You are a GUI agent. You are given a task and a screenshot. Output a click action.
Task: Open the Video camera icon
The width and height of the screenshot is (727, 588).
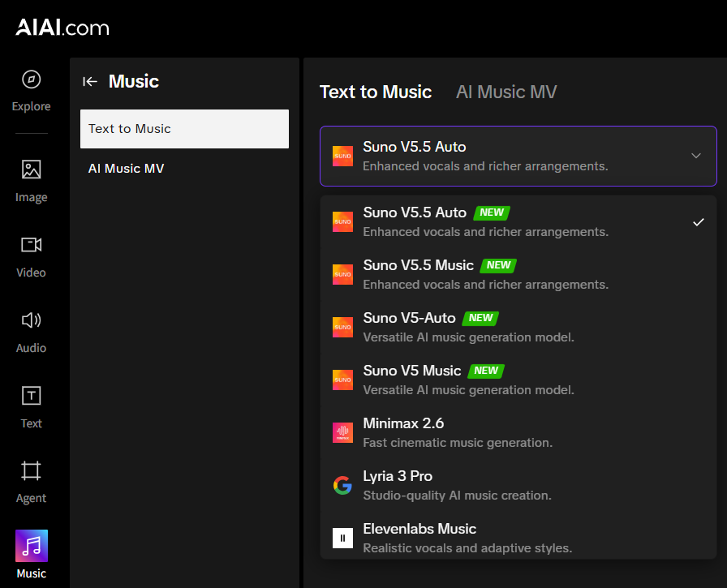tap(31, 245)
